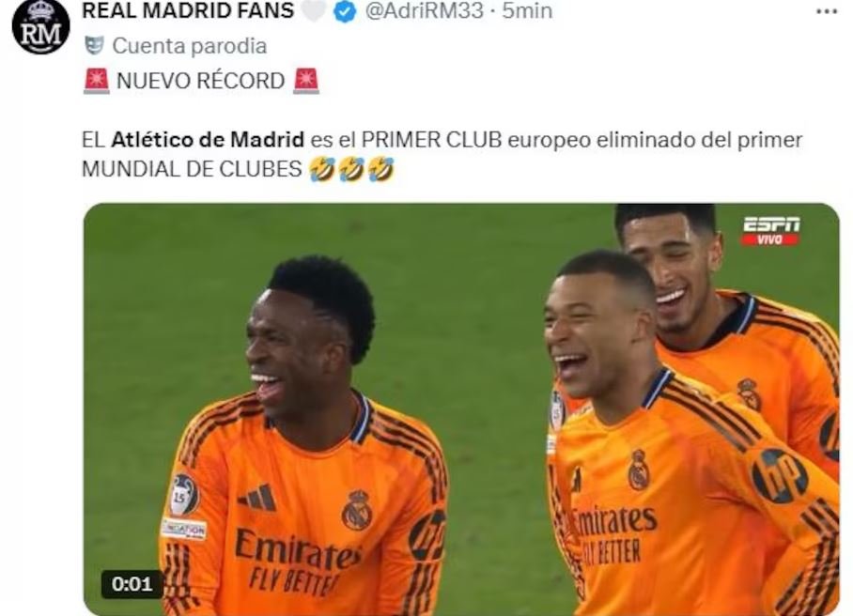Click the NUEVO RÉCORD headline text

[201, 81]
